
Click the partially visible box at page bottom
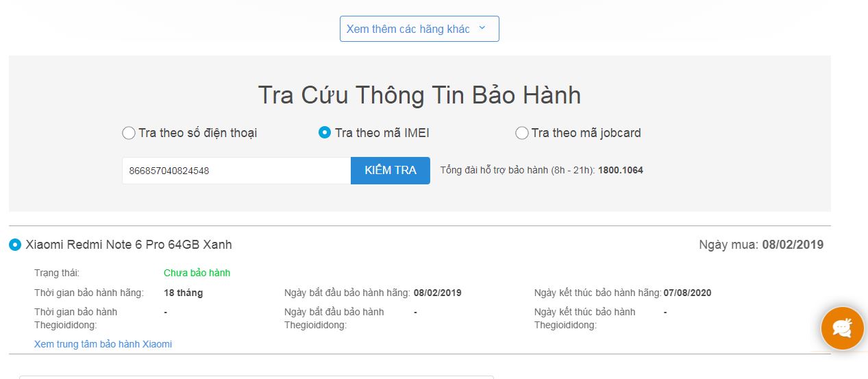tap(256, 376)
